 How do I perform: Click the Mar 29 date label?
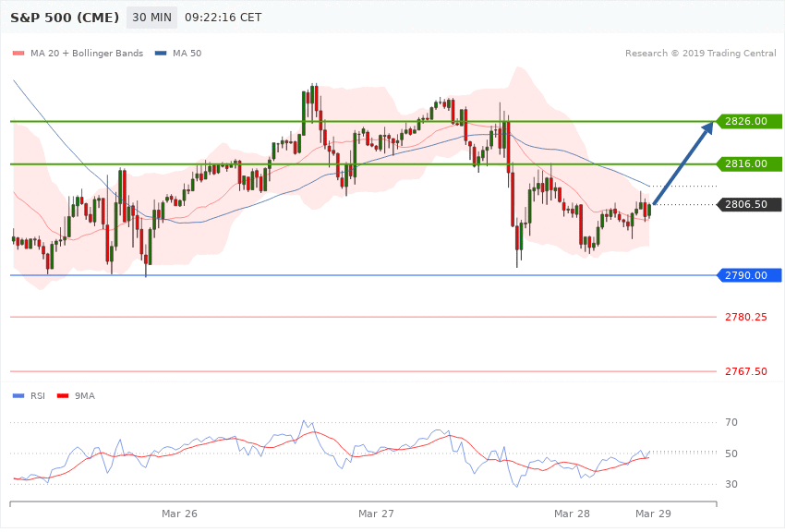(x=653, y=514)
